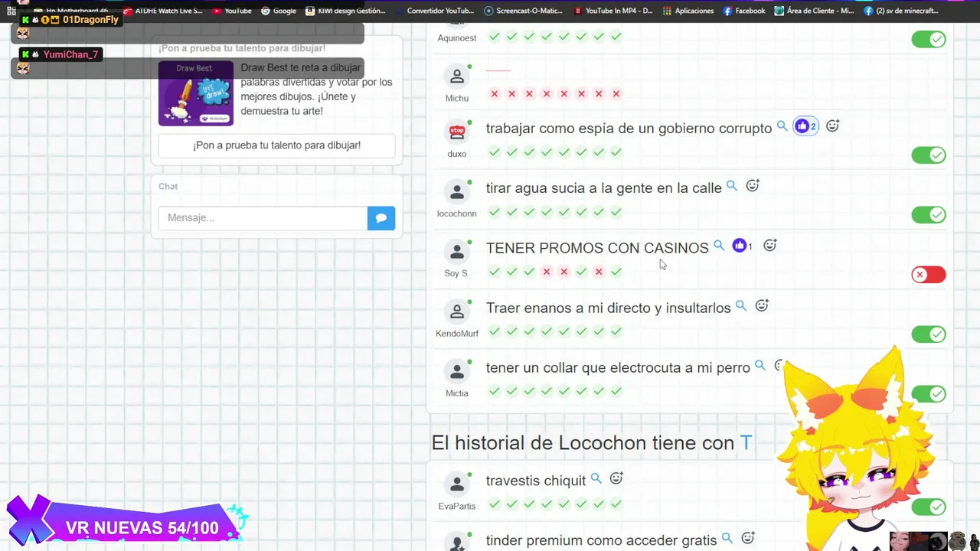Toggle EvaPartis answer approval switch
The width and height of the screenshot is (980, 551).
click(x=929, y=507)
